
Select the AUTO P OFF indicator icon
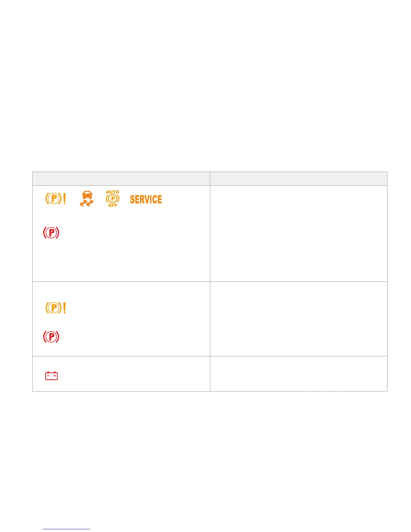[112, 199]
